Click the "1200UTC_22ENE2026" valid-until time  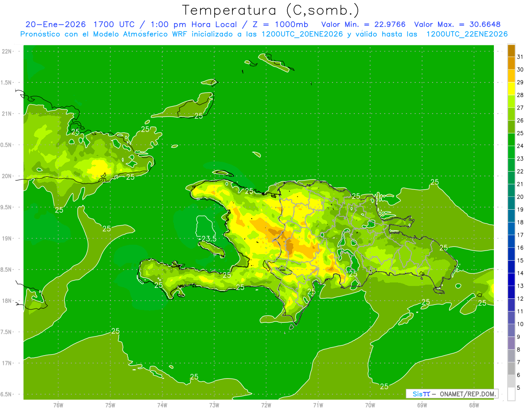pyautogui.click(x=467, y=34)
